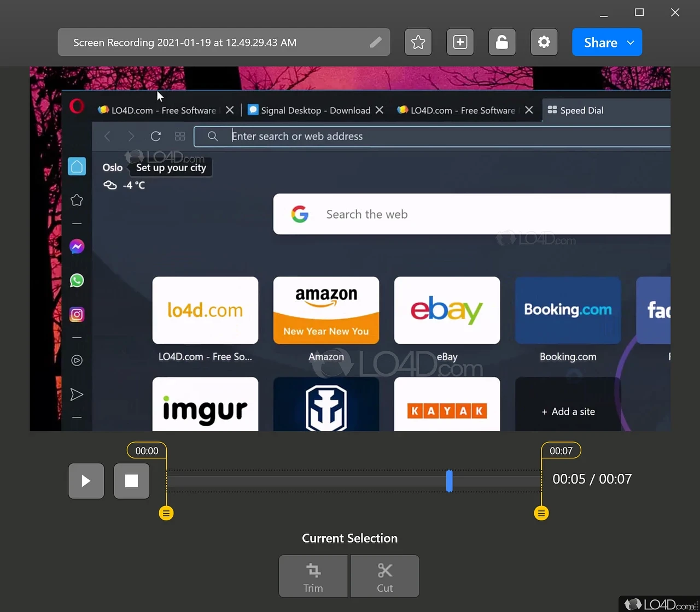This screenshot has height=612, width=700.
Task: Select the yellow end trim handle
Action: coord(541,513)
